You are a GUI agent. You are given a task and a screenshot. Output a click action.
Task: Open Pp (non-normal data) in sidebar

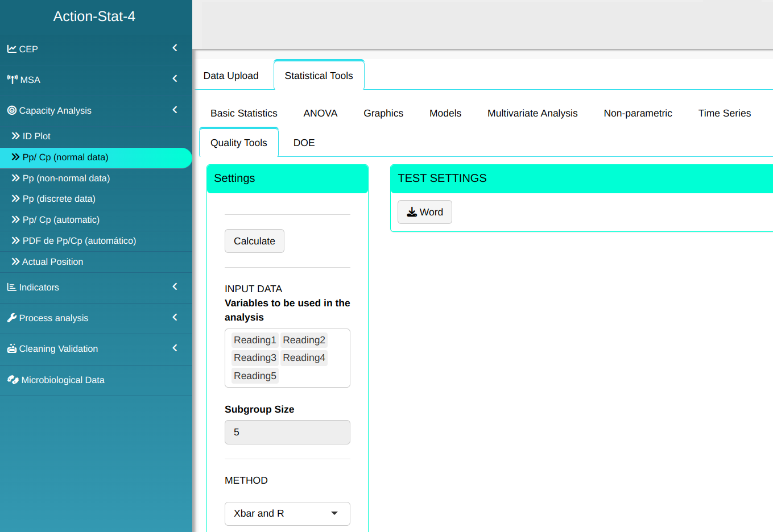point(66,178)
